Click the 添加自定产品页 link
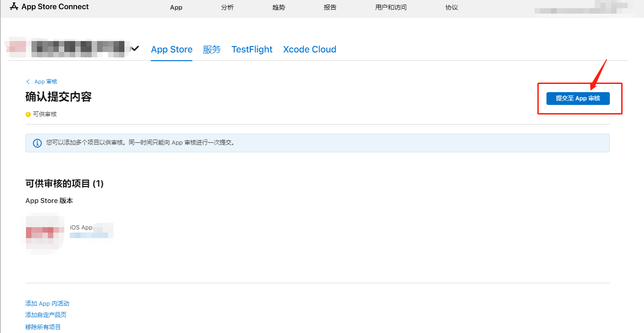Image resolution: width=644 pixels, height=333 pixels. (46, 315)
